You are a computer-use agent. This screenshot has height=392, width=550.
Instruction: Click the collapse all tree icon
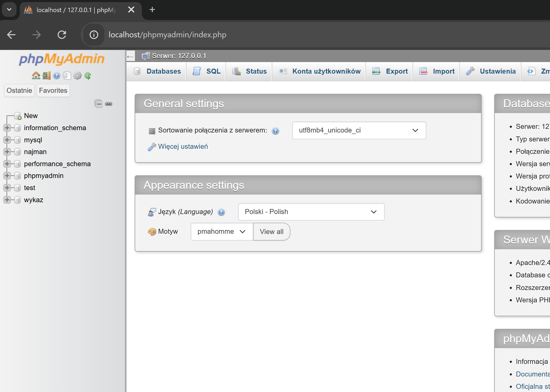tap(98, 104)
